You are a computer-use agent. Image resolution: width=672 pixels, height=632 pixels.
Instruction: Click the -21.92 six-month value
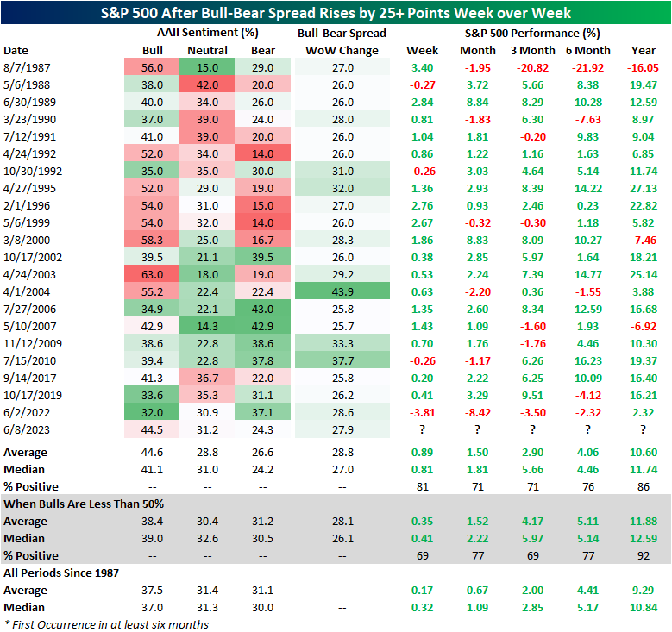[587, 68]
